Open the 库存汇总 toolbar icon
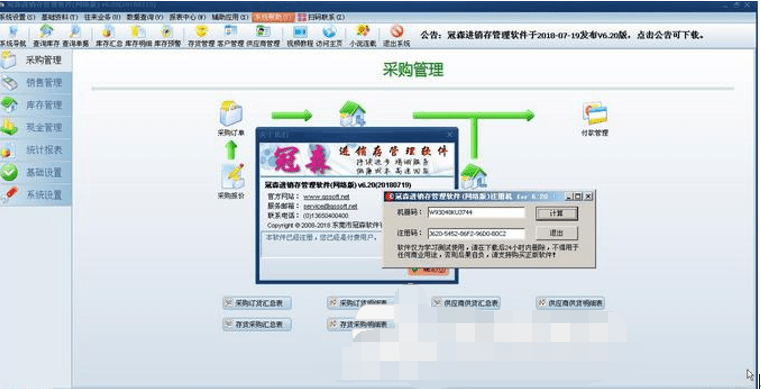This screenshot has width=761, height=389. [x=109, y=36]
